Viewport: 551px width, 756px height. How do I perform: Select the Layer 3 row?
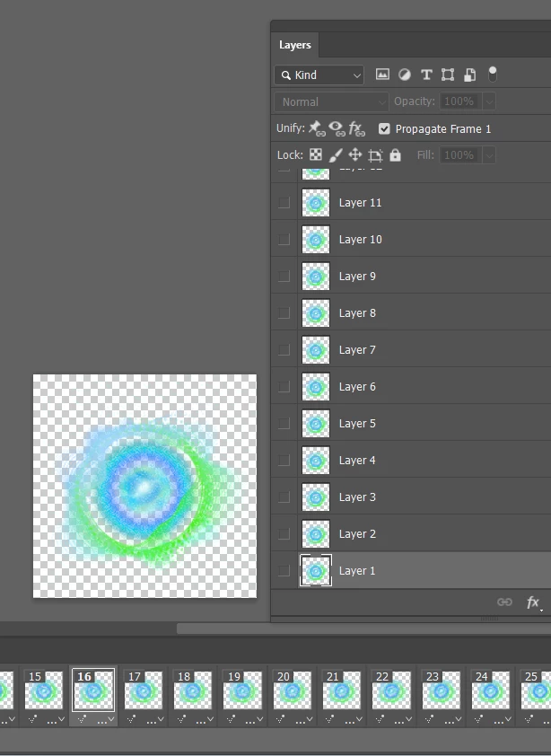coord(411,497)
